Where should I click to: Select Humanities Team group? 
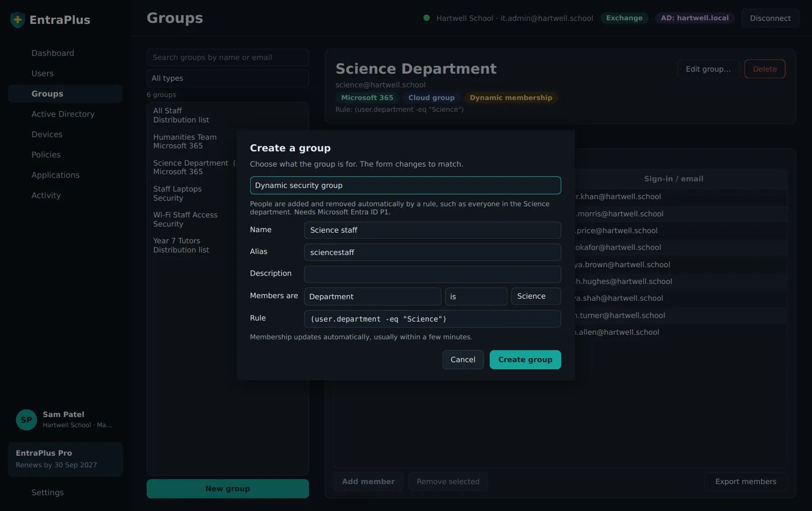point(193,141)
